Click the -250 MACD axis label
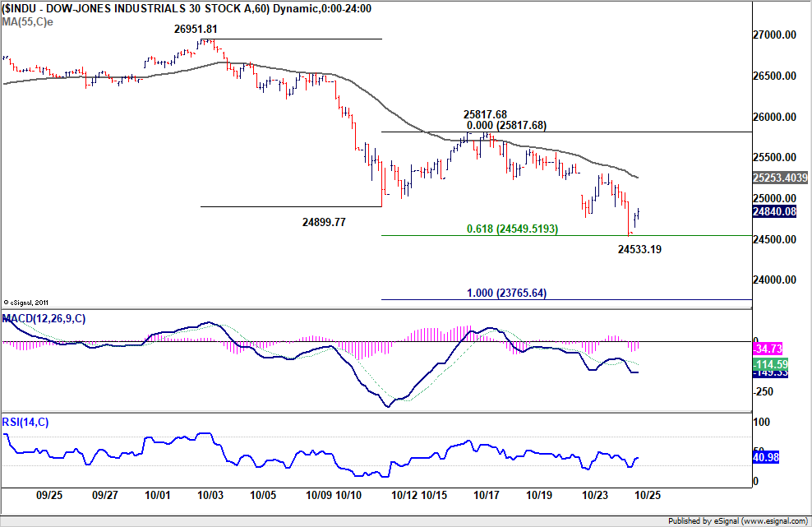The height and width of the screenshot is (527, 812). click(x=763, y=391)
